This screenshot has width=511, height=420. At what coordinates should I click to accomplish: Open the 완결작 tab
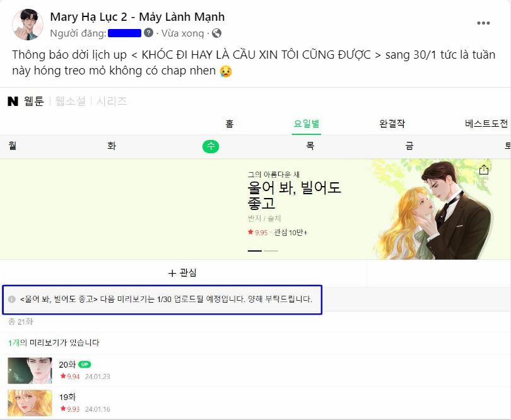click(x=392, y=124)
